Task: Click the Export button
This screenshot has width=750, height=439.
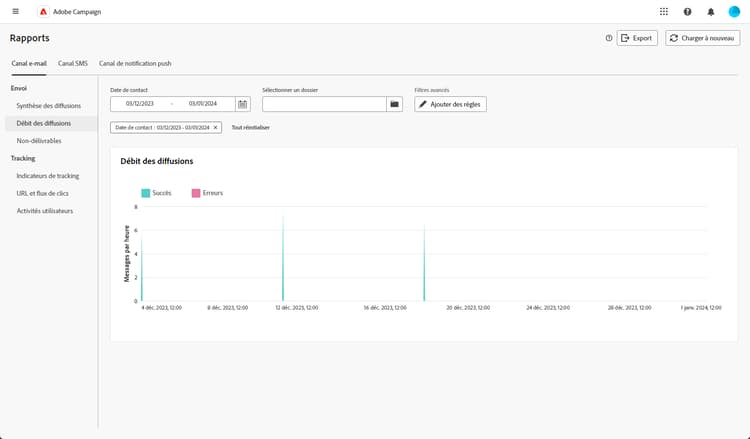Action: (637, 38)
